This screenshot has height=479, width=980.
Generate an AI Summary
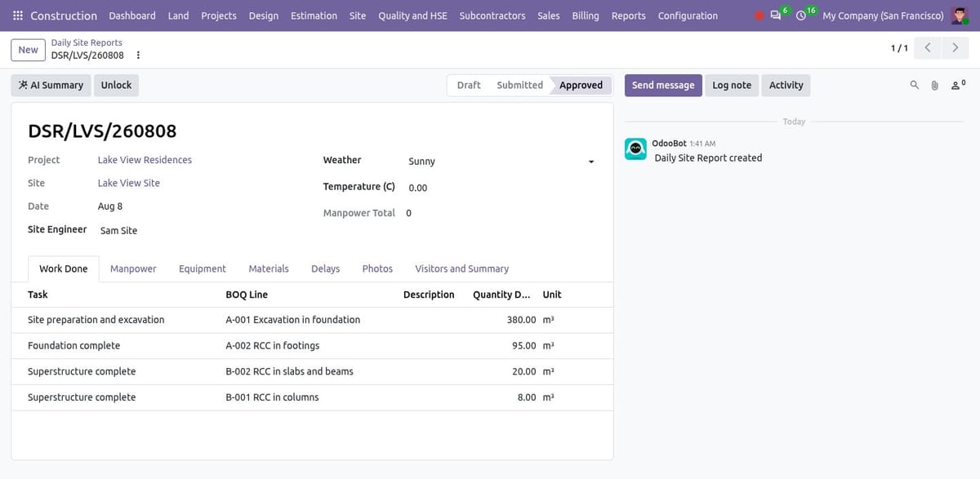tap(51, 85)
